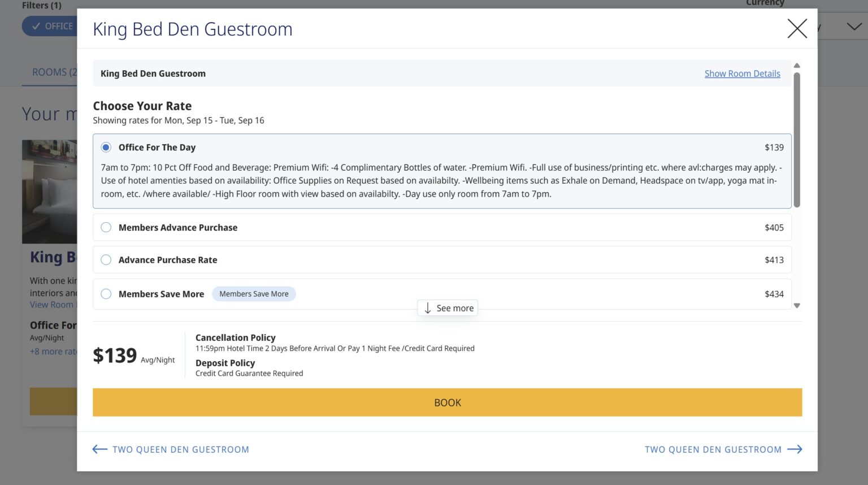The image size is (868, 485).
Task: Go to previous Two Queen Den Guestroom
Action: pyautogui.click(x=180, y=449)
